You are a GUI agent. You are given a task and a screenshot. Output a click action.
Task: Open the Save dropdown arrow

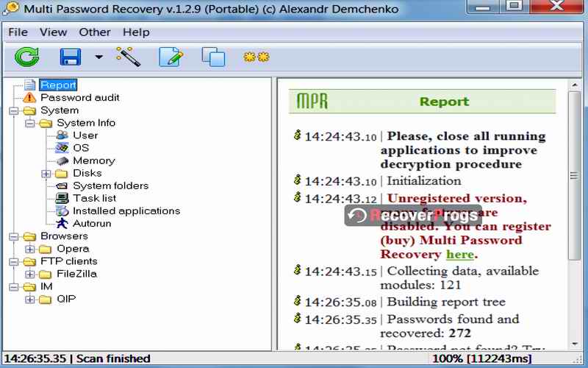click(98, 57)
